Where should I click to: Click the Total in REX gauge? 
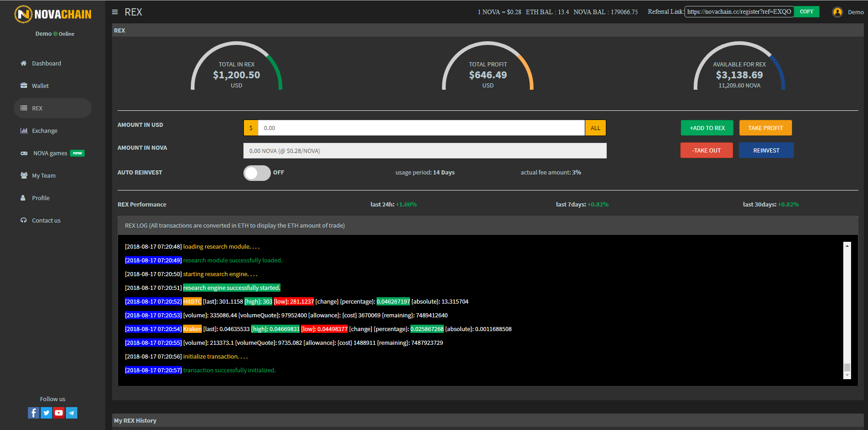tap(236, 66)
